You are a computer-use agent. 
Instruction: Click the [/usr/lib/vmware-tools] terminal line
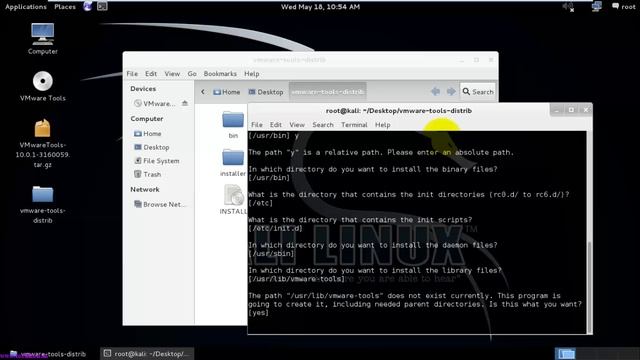tap(296, 279)
